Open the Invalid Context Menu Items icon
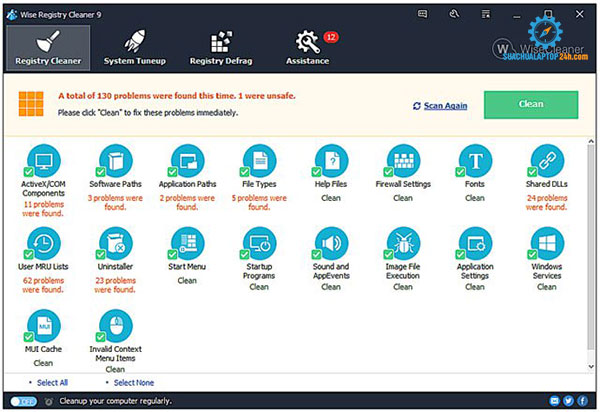This screenshot has height=412, width=600. (116, 326)
